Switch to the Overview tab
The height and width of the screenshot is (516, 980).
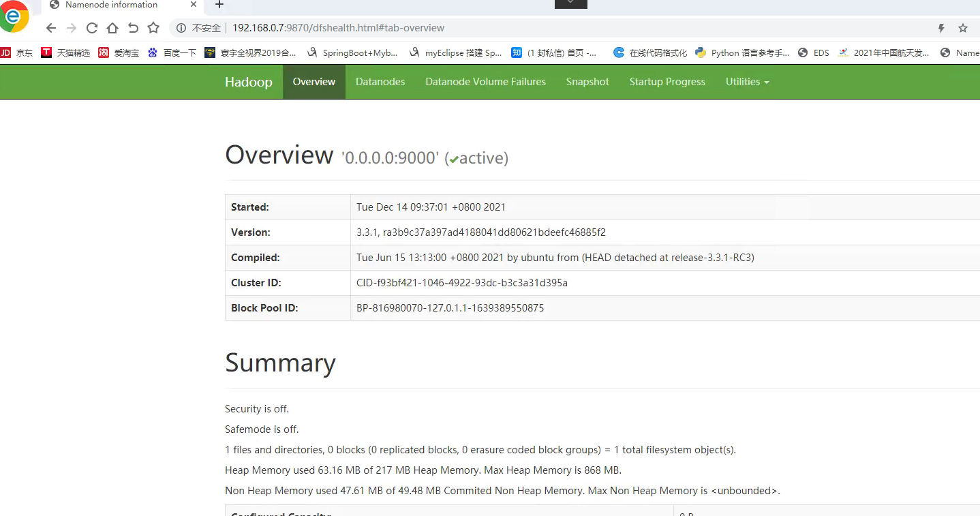point(314,82)
